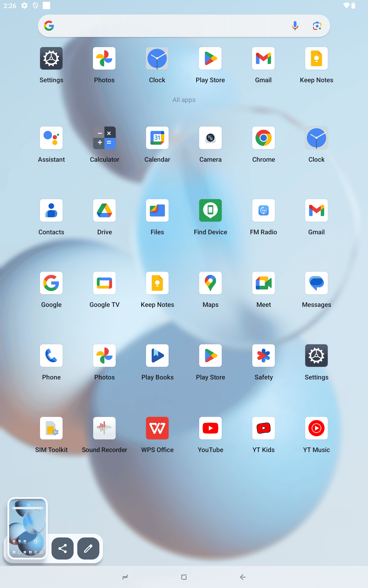Image resolution: width=368 pixels, height=588 pixels.
Task: Edit the screenshot with the pencil button
Action: click(88, 548)
